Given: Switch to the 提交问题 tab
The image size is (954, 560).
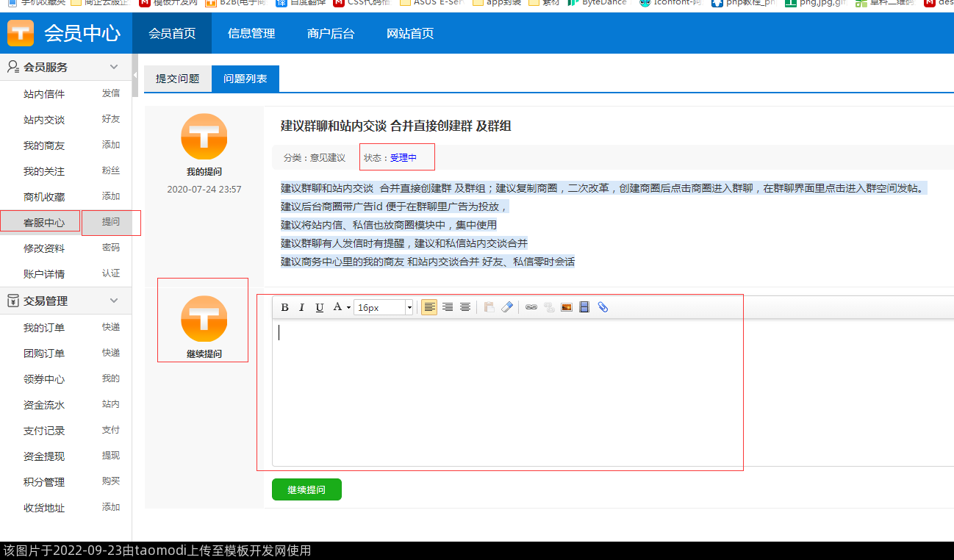Looking at the screenshot, I should point(177,79).
